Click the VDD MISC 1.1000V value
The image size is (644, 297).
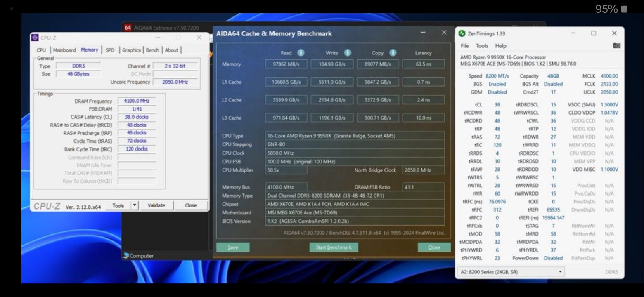tap(609, 169)
